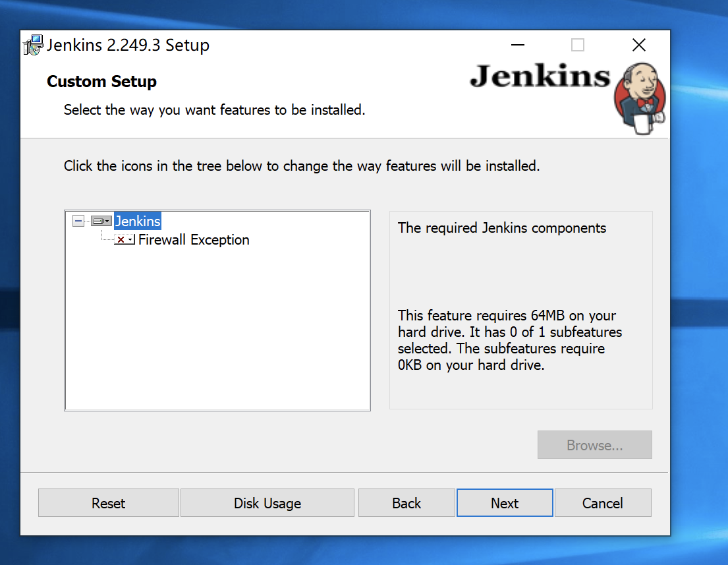Select the Firewall Exception tree item

(194, 240)
